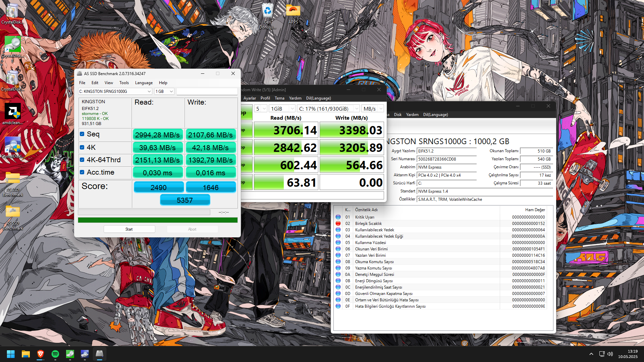Viewport: 644px width, 362px height.
Task: Open Dil(Language) menu in CrystalDiskInfo window
Action: click(435, 115)
